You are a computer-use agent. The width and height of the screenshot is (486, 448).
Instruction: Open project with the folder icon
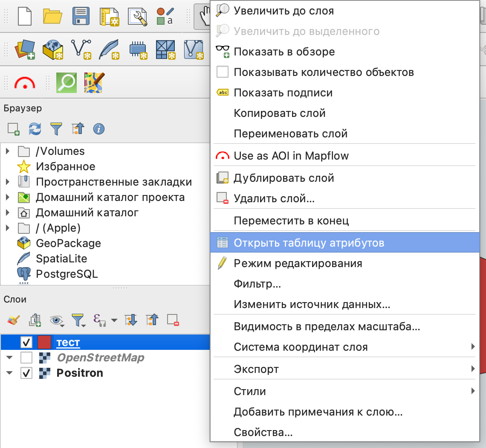point(53,16)
